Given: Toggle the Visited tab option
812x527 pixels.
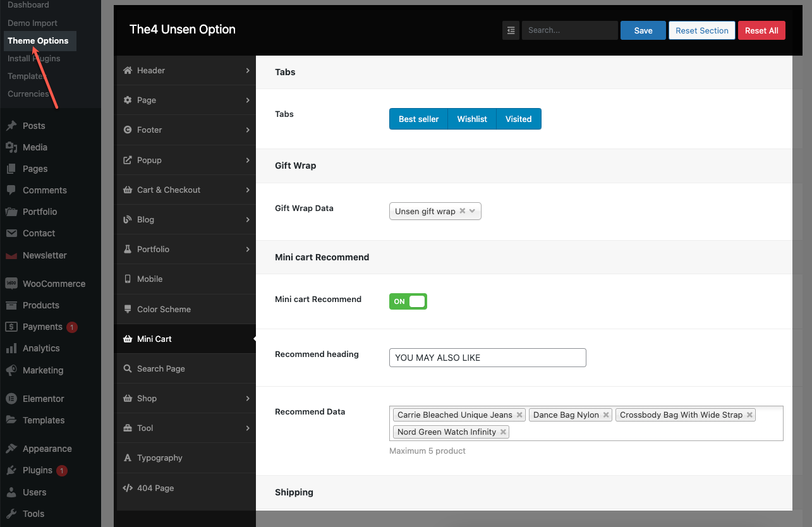Looking at the screenshot, I should (519, 119).
